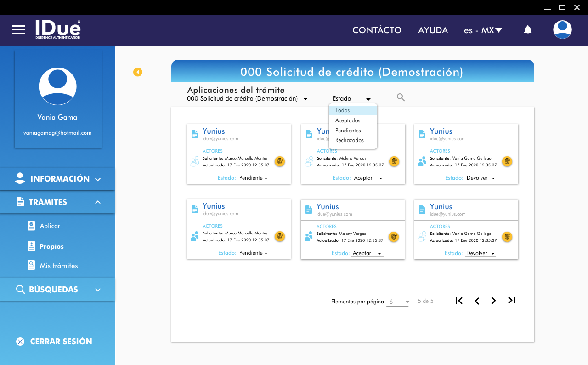Jump to the last page icon

coord(511,301)
